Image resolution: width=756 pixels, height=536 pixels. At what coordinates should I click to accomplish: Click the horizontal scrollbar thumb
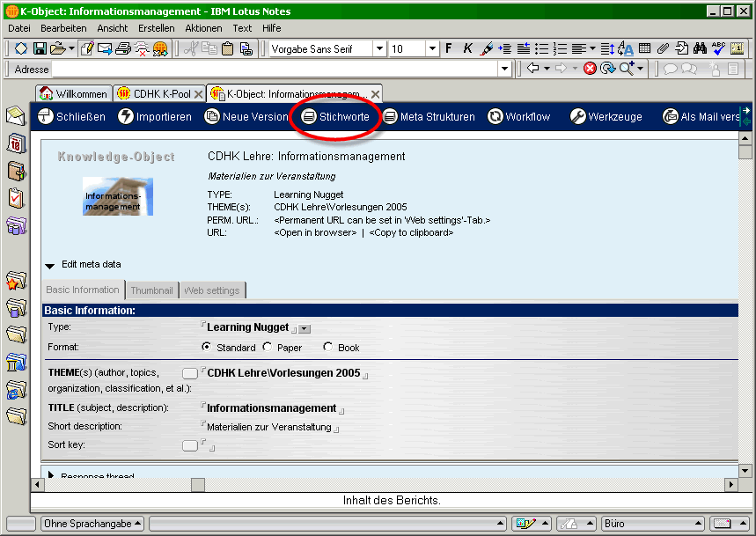coord(198,484)
